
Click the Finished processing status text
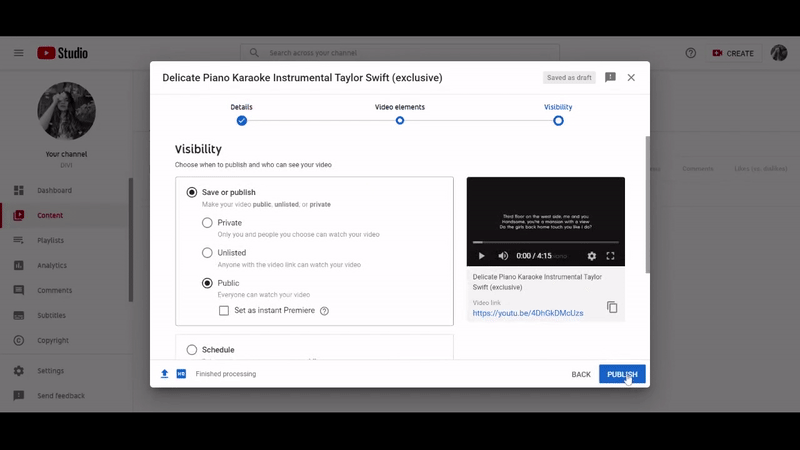[x=226, y=374]
